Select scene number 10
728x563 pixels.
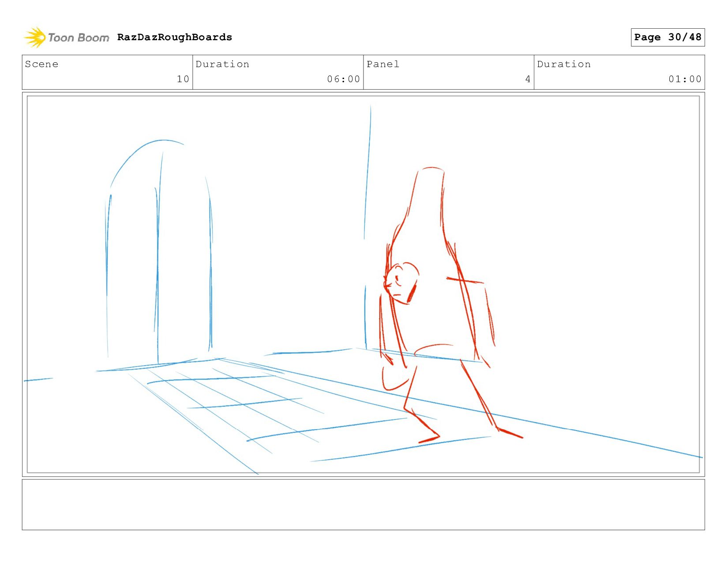[x=183, y=79]
